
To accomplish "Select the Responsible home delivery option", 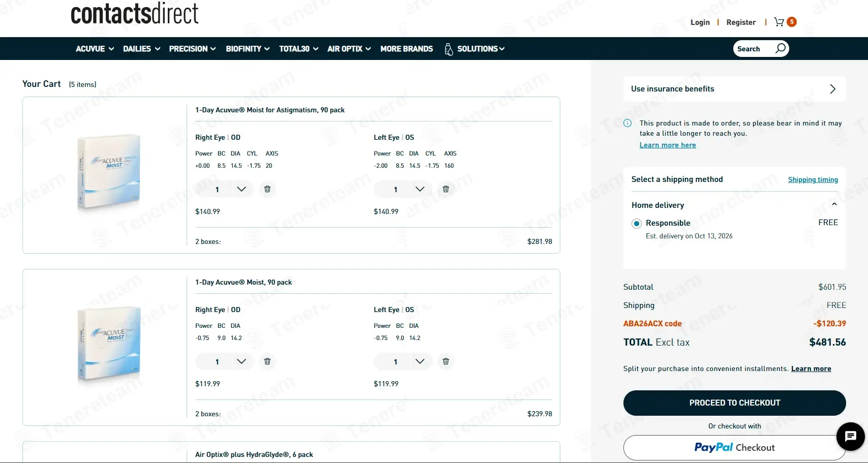I will [x=637, y=223].
